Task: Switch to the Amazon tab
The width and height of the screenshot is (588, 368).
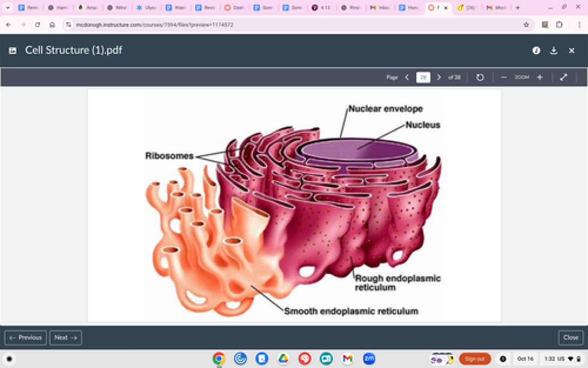Action: tap(87, 7)
